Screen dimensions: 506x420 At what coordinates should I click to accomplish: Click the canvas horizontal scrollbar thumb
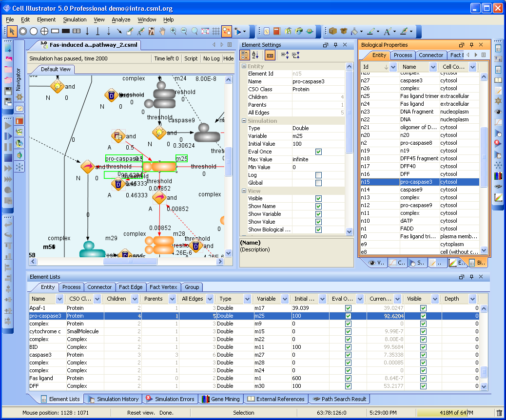130,262
